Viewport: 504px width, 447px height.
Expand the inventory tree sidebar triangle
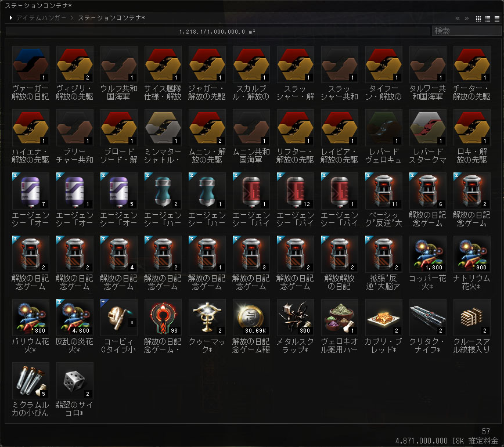pyautogui.click(x=10, y=17)
